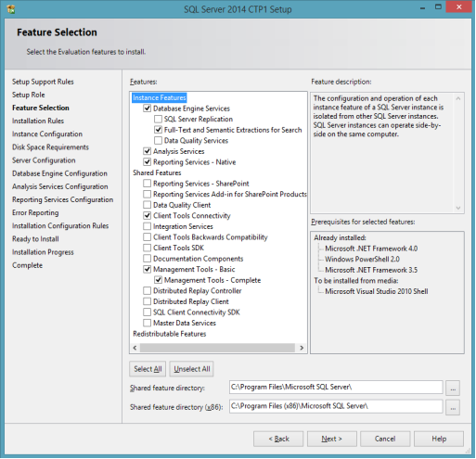Uncheck Management Tools - Basic
The width and height of the screenshot is (476, 459).
[x=148, y=270]
